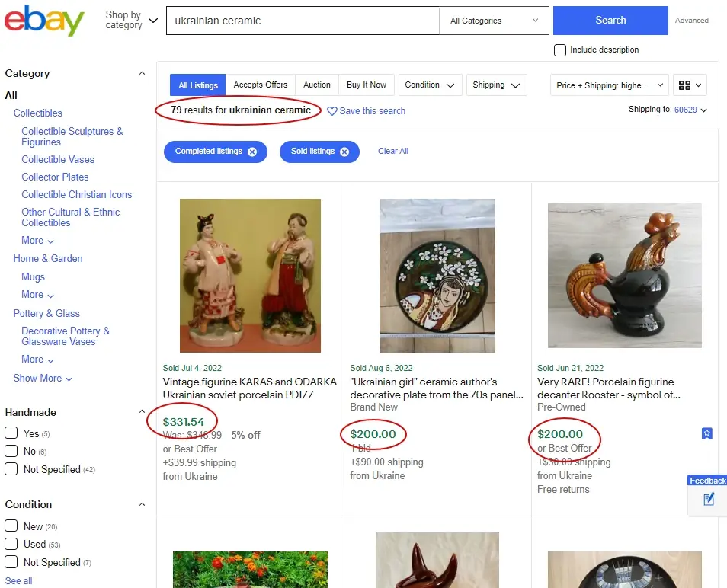Image resolution: width=727 pixels, height=588 pixels.
Task: Remove the Completed listings filter via its X icon
Action: pos(252,152)
